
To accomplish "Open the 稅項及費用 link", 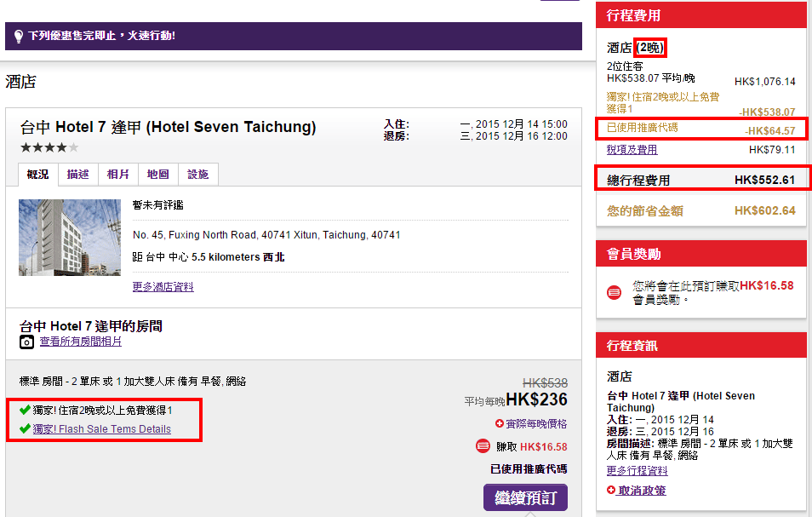I will [632, 150].
